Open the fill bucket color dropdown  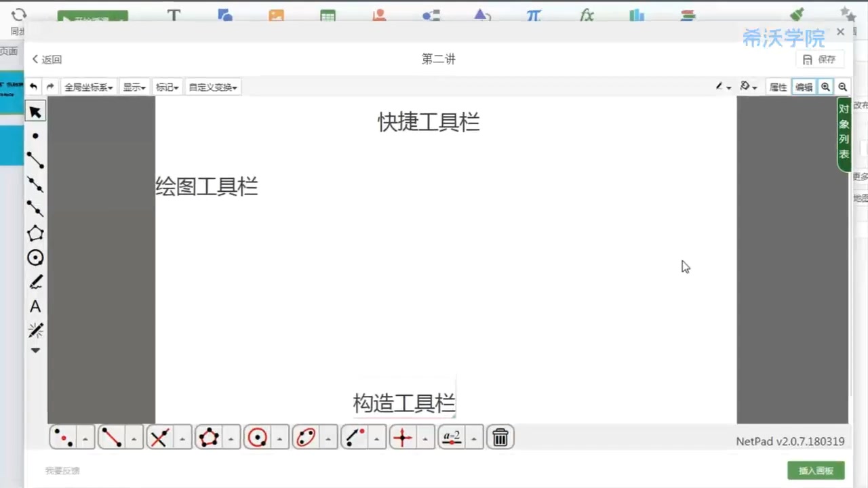[749, 87]
